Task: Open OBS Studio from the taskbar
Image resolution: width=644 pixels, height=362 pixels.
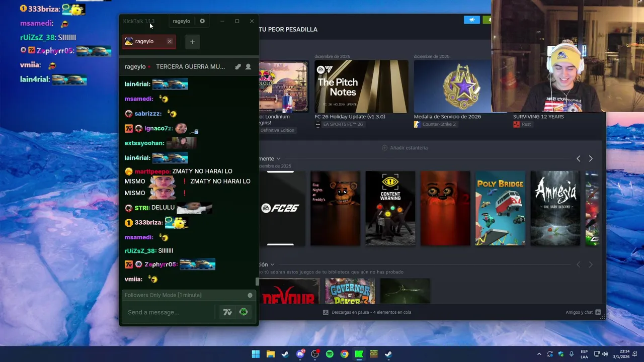Action: (x=315, y=354)
